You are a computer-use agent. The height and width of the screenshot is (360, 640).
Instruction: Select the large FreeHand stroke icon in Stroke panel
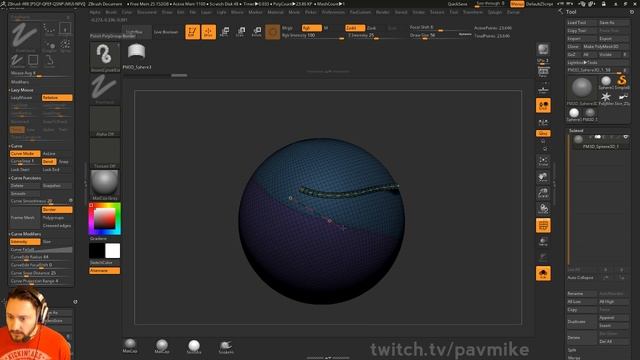tap(25, 36)
